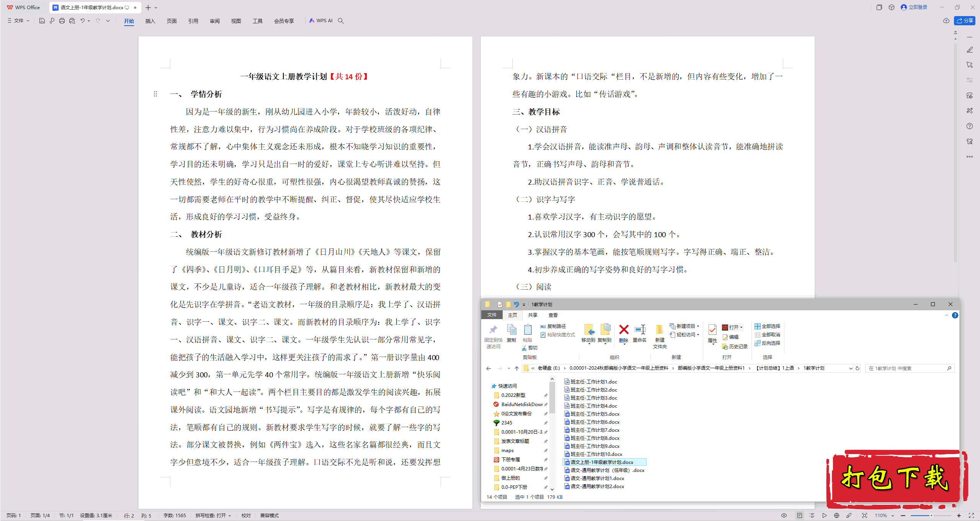Screen dimensions: 980x521
Task: Click the 分享 share button
Action: tap(965, 21)
